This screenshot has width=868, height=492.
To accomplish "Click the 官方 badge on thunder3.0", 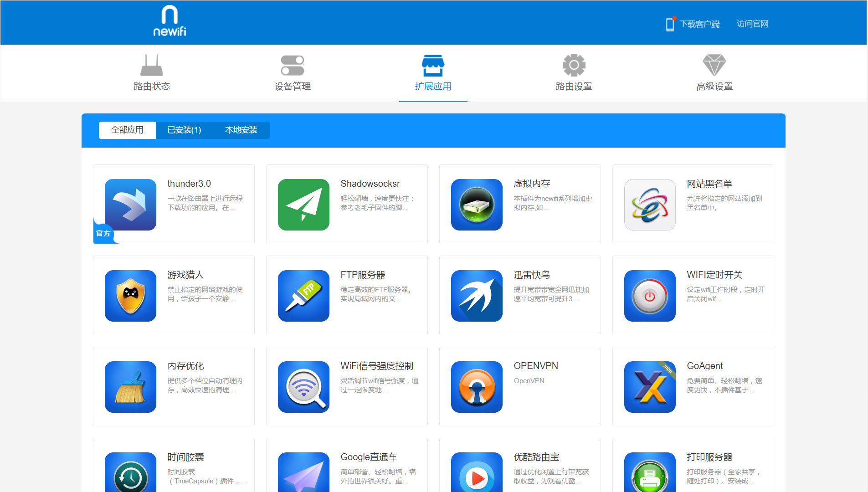I will point(103,233).
